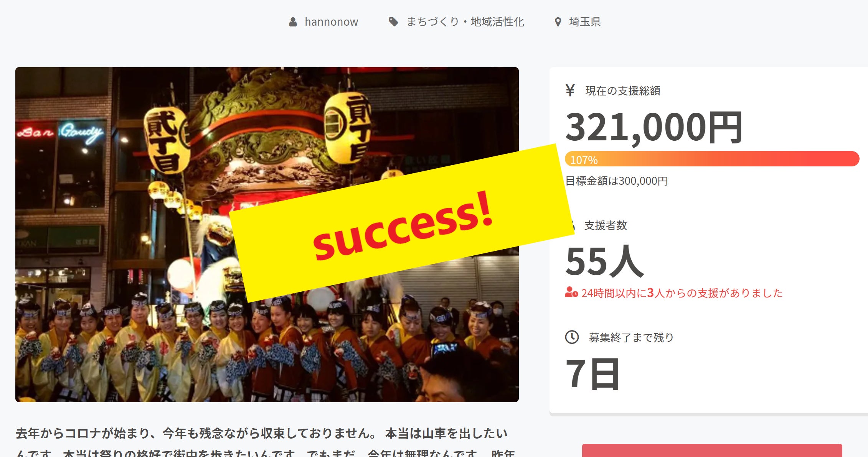The image size is (868, 457).
Task: Click the yen icon beside 現在の支援総額
Action: 570,90
